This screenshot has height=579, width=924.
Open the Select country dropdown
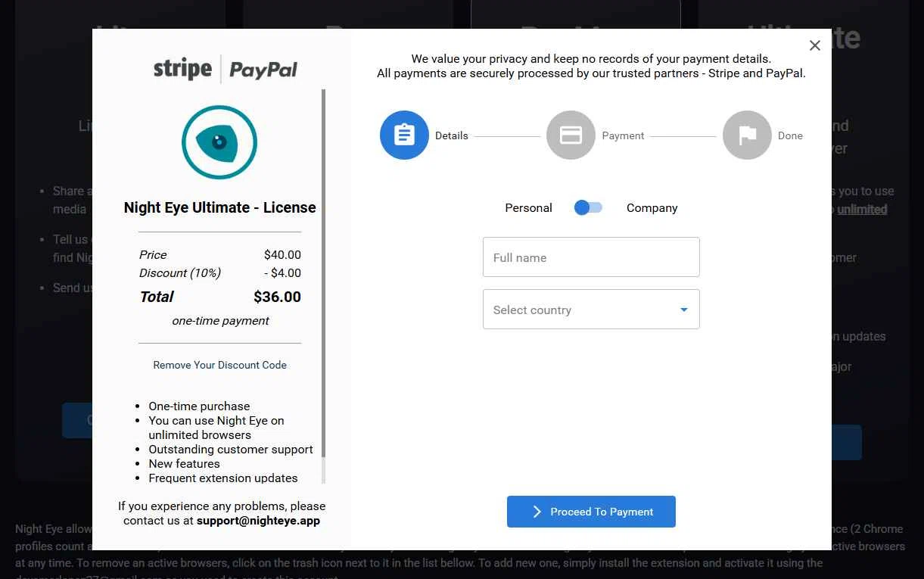tap(591, 310)
